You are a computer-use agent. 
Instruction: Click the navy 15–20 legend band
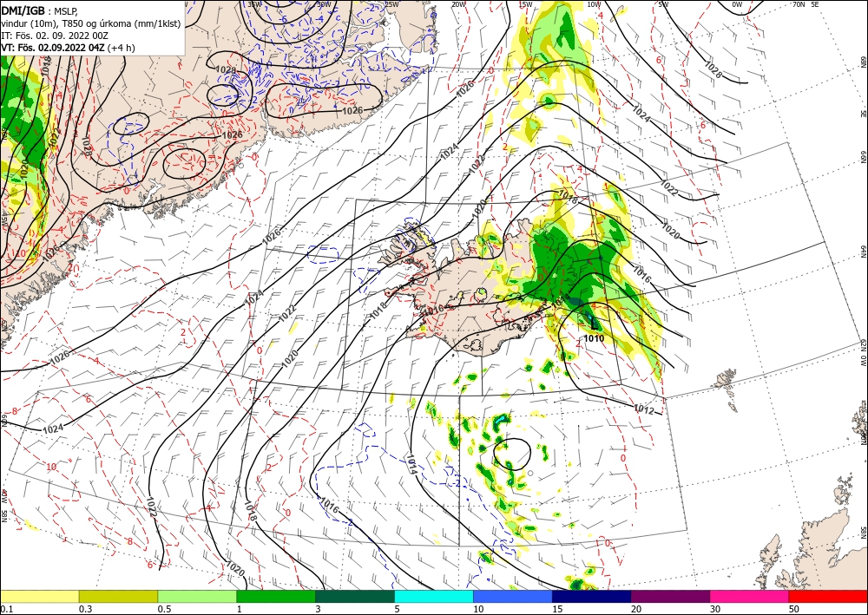click(x=592, y=596)
